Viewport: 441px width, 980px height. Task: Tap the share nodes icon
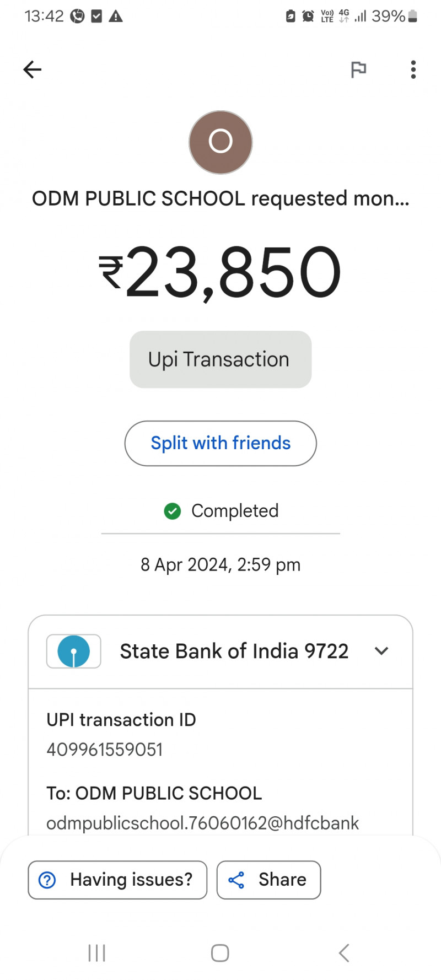coord(236,880)
